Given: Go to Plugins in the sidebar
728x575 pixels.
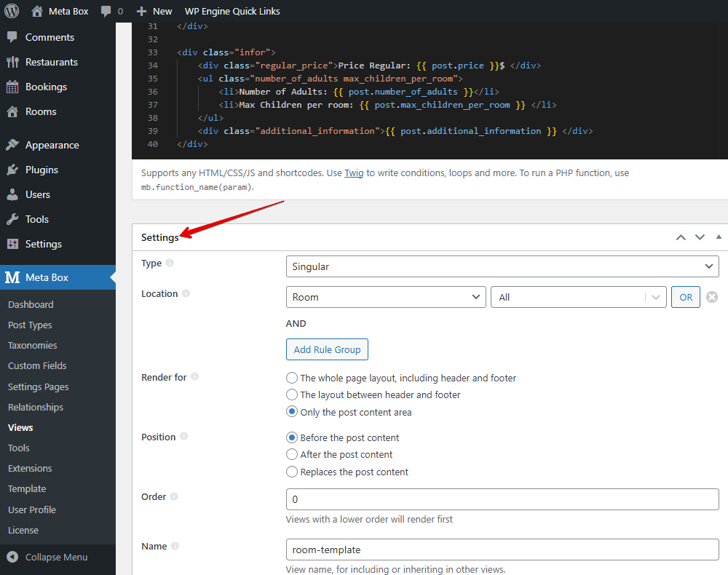Looking at the screenshot, I should [41, 170].
